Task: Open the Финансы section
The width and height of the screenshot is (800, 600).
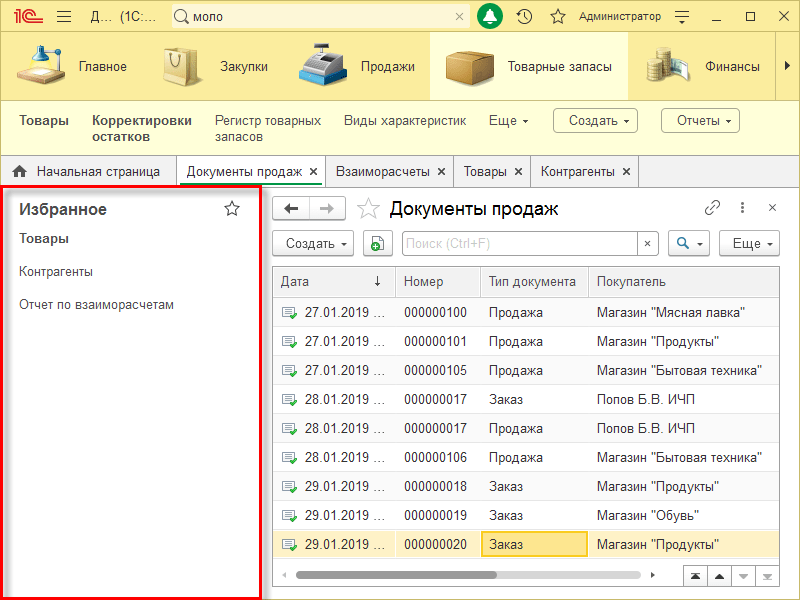Action: (x=703, y=66)
